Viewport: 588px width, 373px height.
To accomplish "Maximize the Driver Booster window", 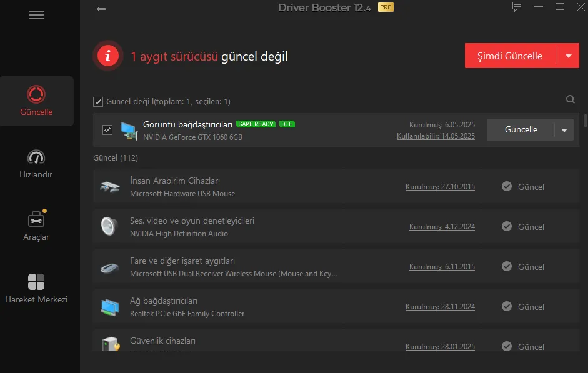I will click(559, 7).
